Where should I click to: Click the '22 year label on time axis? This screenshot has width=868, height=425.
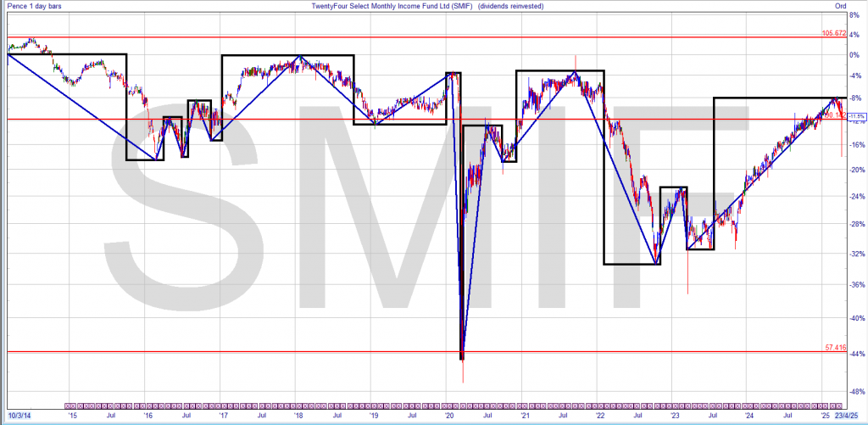(x=600, y=415)
